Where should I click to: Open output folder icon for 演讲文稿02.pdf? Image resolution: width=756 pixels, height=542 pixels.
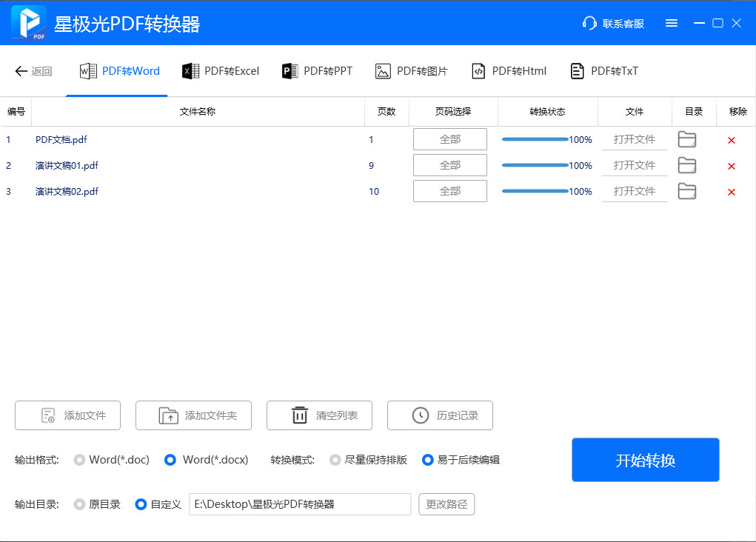(x=686, y=191)
